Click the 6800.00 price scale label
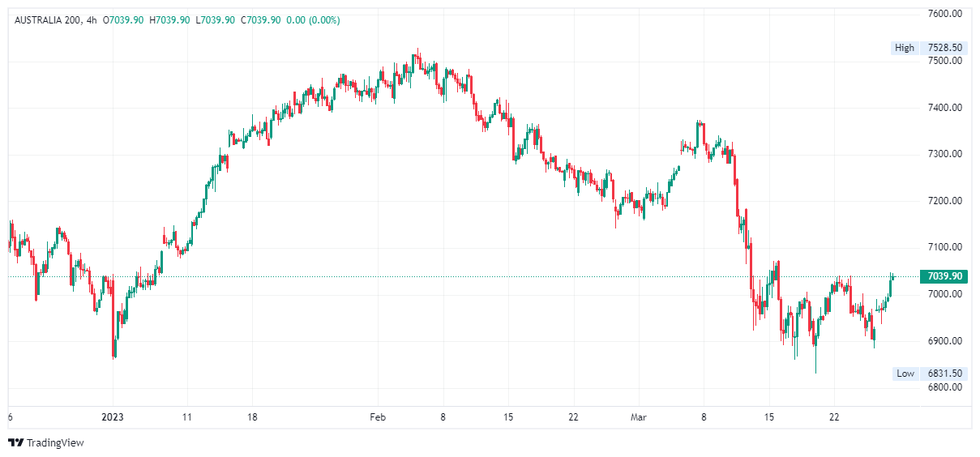 pos(944,387)
